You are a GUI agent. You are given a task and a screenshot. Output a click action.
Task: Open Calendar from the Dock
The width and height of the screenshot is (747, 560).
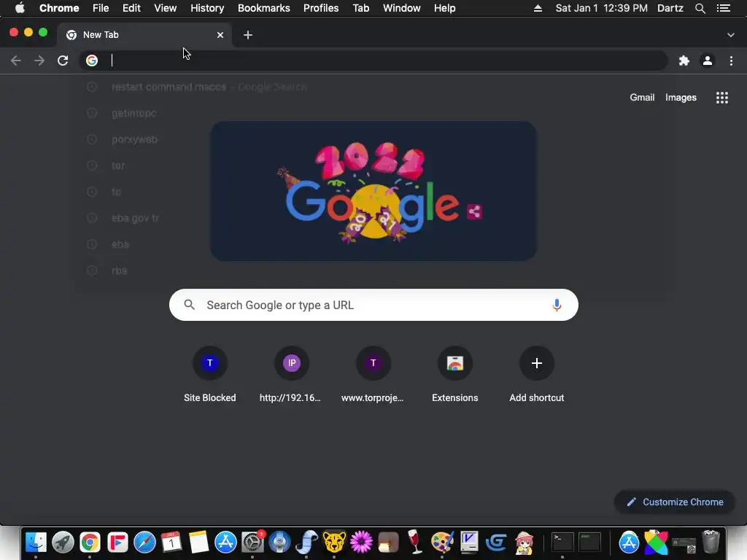point(171,542)
